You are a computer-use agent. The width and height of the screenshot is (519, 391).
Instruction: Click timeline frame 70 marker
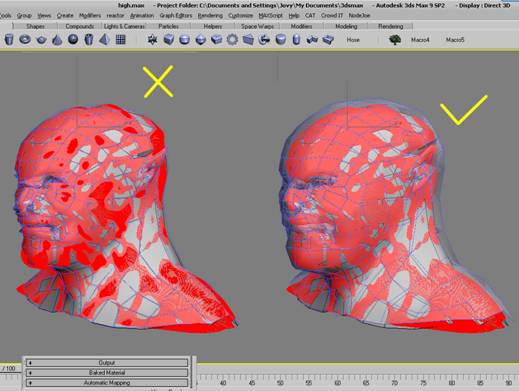pyautogui.click(x=395, y=383)
